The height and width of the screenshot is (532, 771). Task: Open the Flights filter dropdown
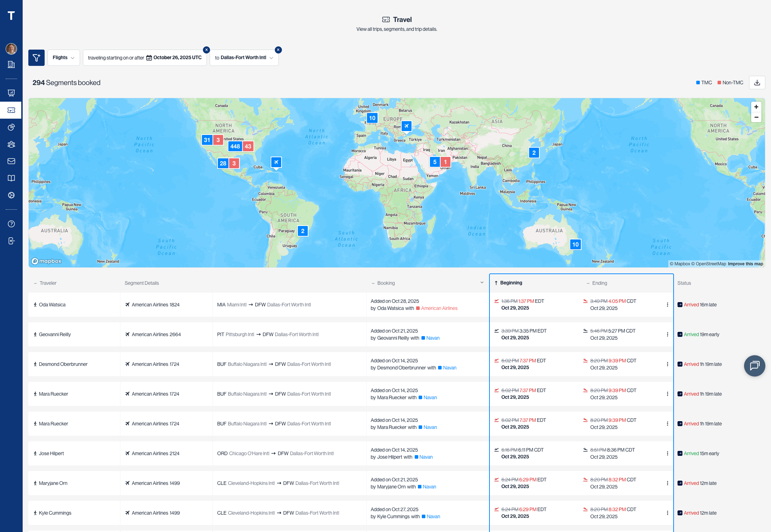(64, 57)
